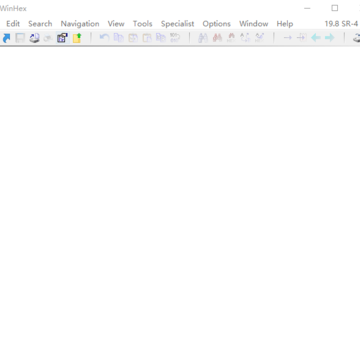Click the blue binoculars Find Text icon

click(203, 38)
